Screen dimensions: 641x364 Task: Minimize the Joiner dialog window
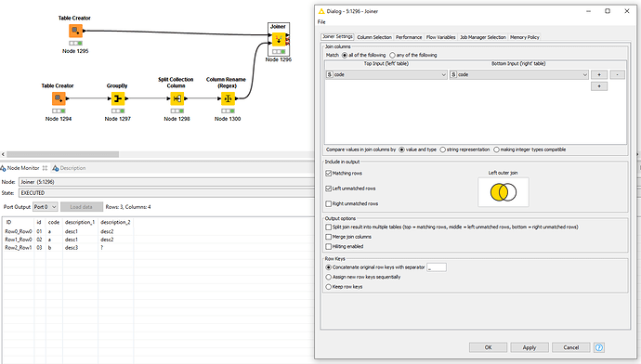(588, 11)
